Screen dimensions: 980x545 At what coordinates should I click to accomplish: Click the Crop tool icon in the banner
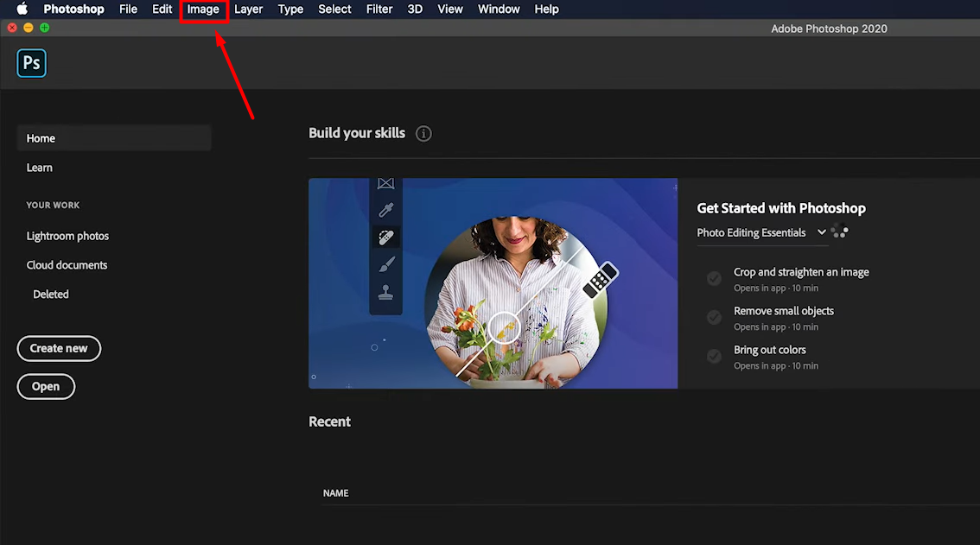[385, 183]
